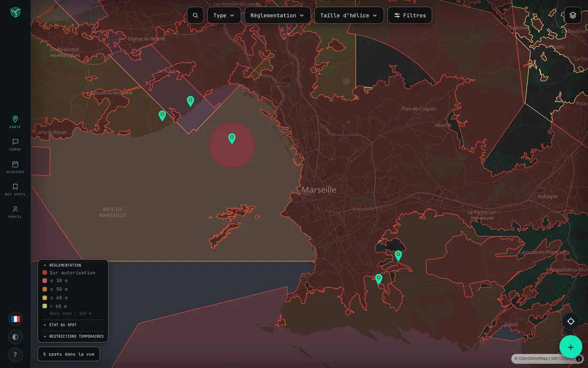Click the Aubagne town label
Image resolution: width=588 pixels, height=368 pixels.
coord(547,196)
